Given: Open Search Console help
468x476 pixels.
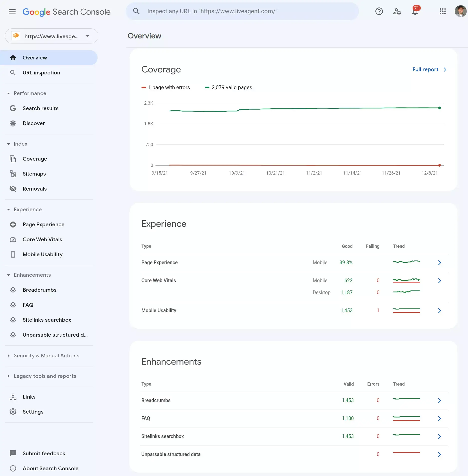Looking at the screenshot, I should click(x=379, y=11).
